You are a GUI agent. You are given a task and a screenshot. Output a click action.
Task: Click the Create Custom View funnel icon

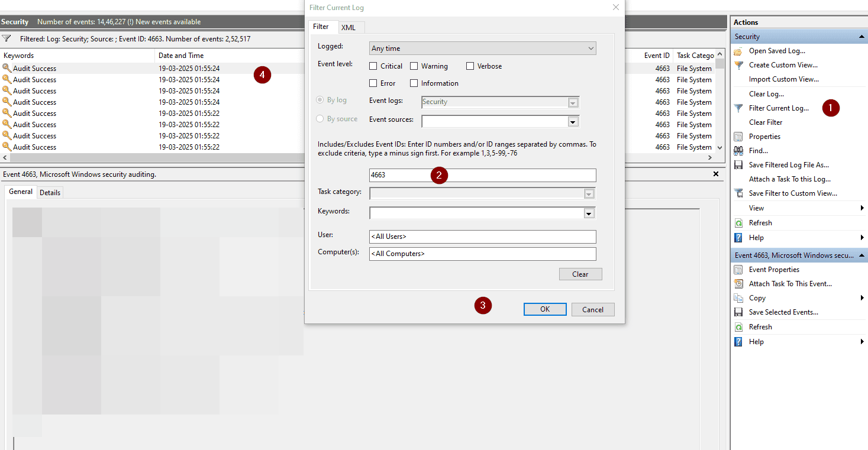[738, 65]
